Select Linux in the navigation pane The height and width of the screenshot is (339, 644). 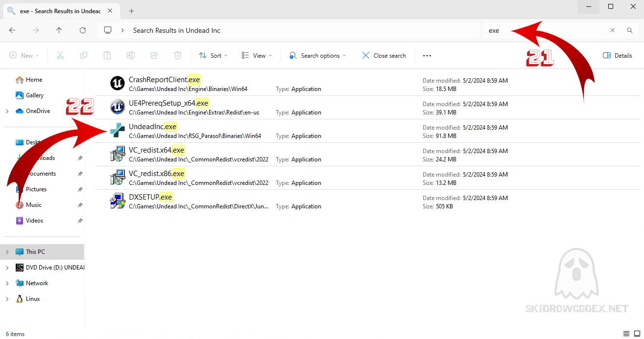pos(33,299)
